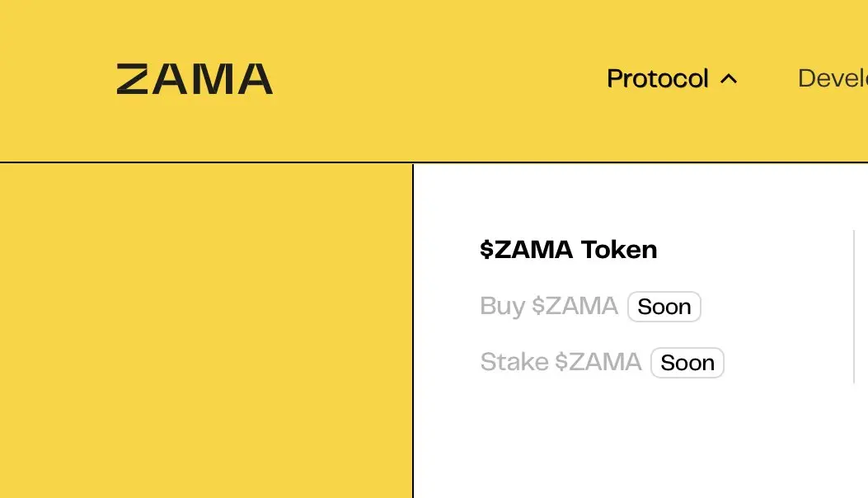
Task: Click the yellow panel left of the dropdown
Action: (206, 330)
